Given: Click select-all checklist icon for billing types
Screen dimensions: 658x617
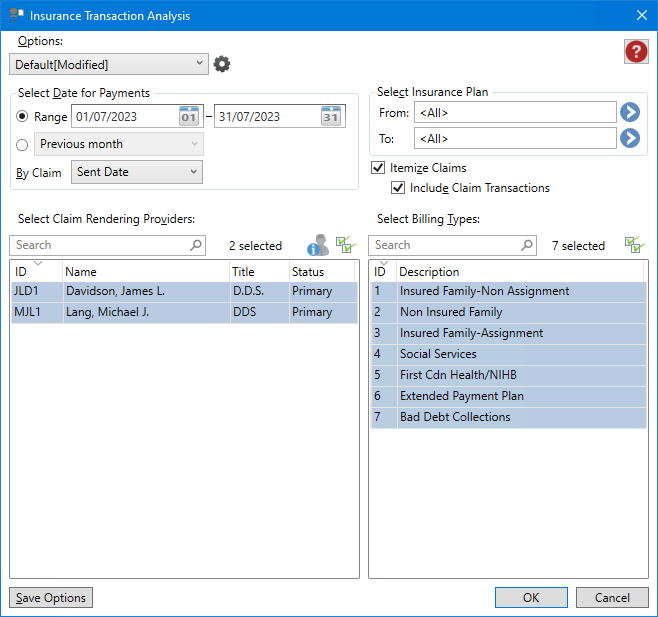Looking at the screenshot, I should (x=633, y=245).
